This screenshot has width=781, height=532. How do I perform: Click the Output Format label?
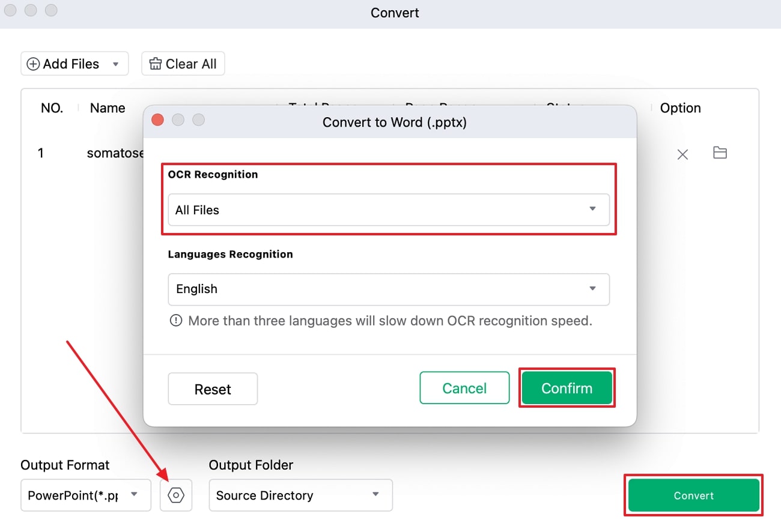click(x=65, y=465)
